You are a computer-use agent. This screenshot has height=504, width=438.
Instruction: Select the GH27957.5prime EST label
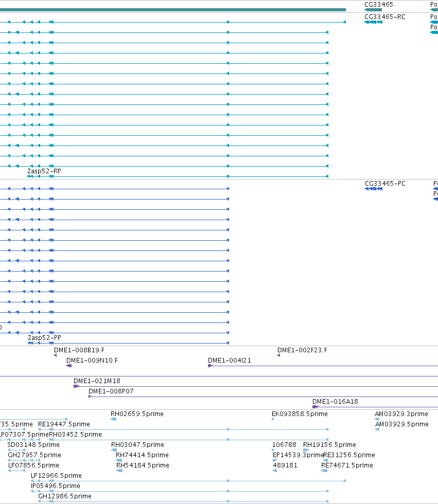pos(34,455)
